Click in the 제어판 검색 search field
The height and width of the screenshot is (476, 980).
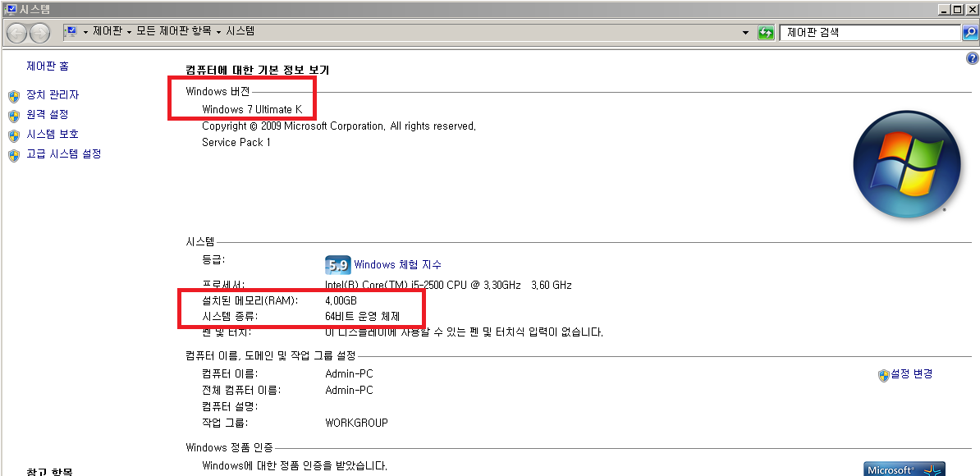click(870, 33)
